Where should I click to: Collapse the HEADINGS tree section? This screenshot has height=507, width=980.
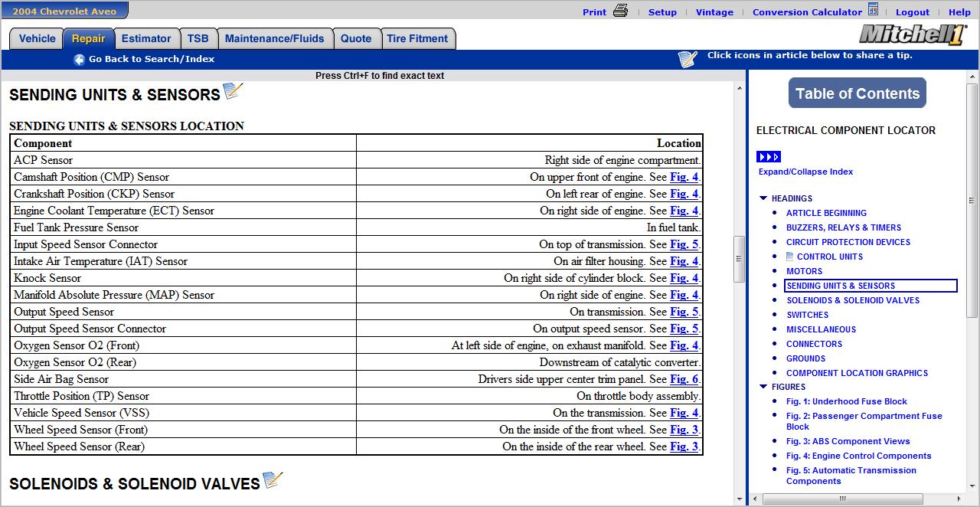click(763, 198)
